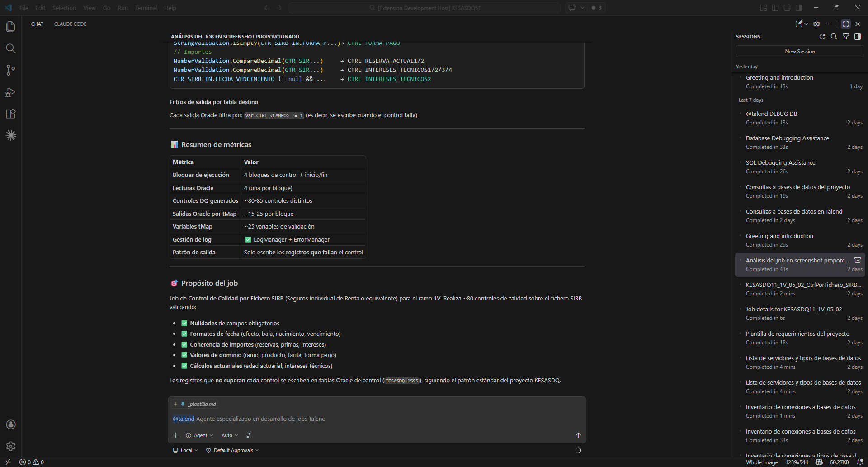Open Consultas a bases de datos en Talend session
Image resolution: width=868 pixels, height=467 pixels.
tap(800, 216)
